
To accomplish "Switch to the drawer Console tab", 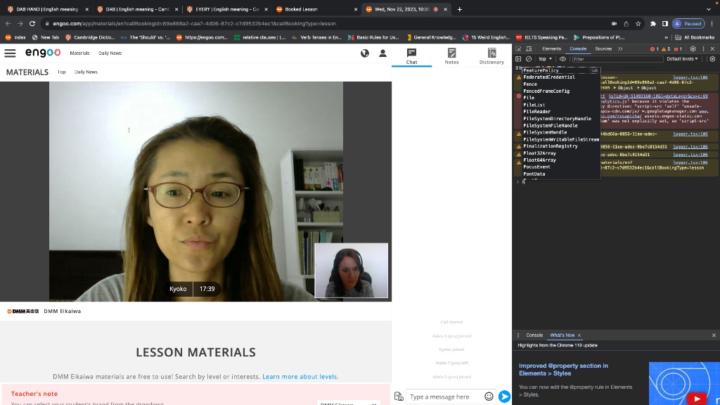I will click(534, 335).
